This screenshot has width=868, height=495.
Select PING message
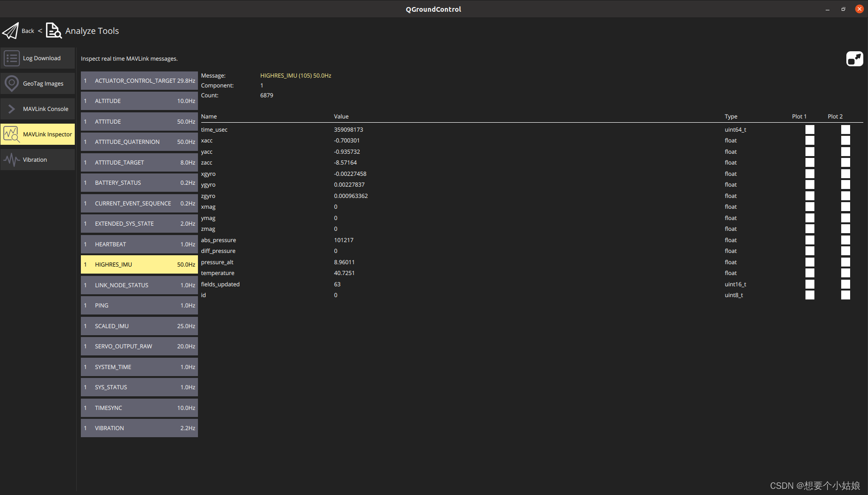[x=139, y=306]
